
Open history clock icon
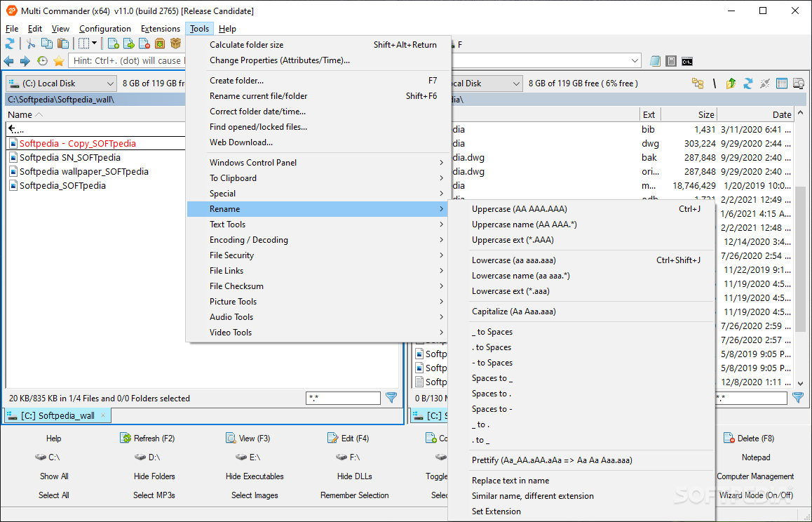(x=42, y=61)
